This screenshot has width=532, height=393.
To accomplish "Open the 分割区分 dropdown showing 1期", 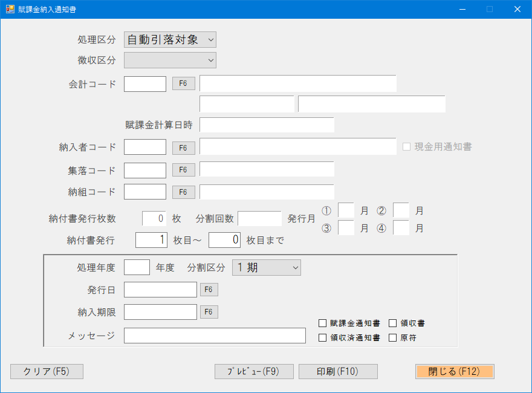I will tap(266, 267).
